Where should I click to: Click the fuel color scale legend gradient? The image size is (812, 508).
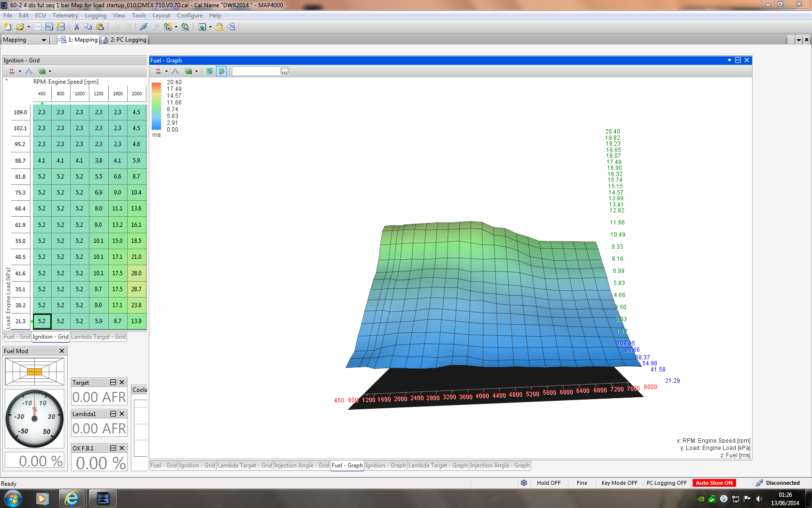click(156, 106)
